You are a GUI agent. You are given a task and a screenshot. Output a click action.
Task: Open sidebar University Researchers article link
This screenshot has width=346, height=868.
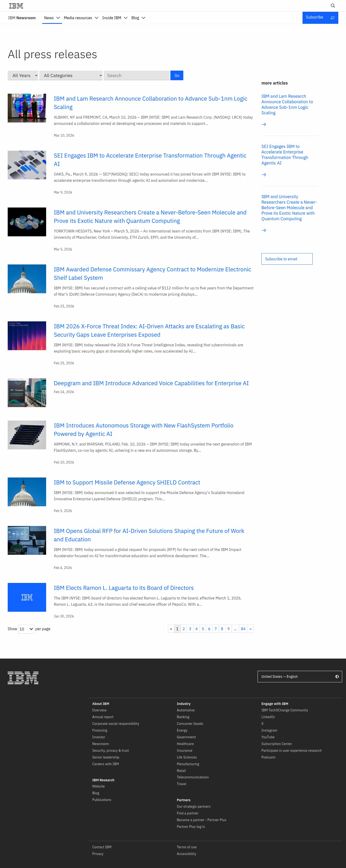(x=289, y=208)
